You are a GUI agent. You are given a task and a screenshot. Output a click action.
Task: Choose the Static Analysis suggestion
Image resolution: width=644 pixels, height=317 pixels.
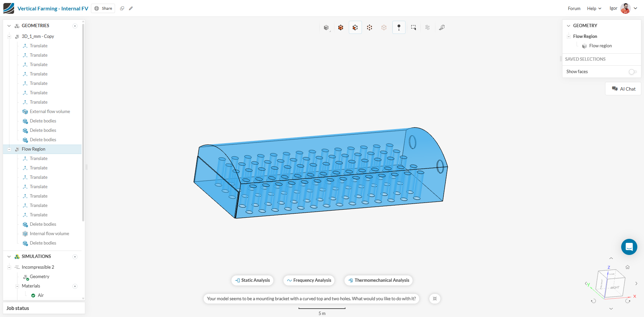click(252, 280)
